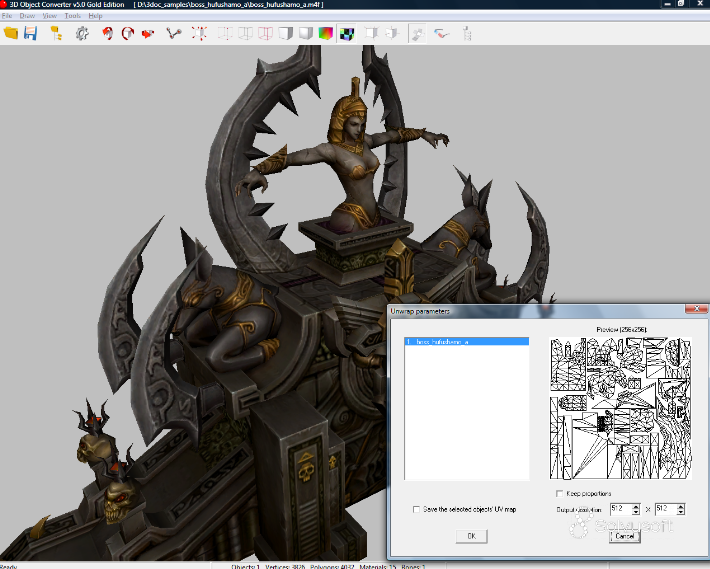Select the red arrow cube icon
Screen dimensions: 710x569
148,33
